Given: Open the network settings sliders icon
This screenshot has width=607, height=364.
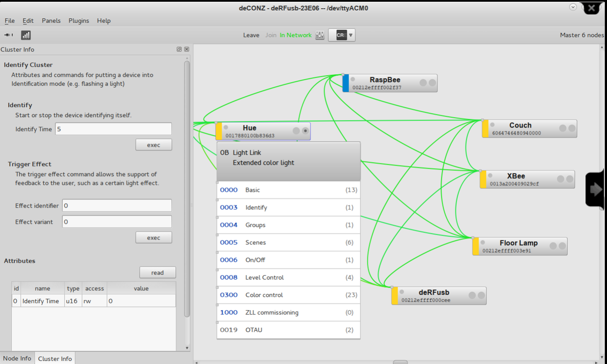Looking at the screenshot, I should tap(319, 35).
